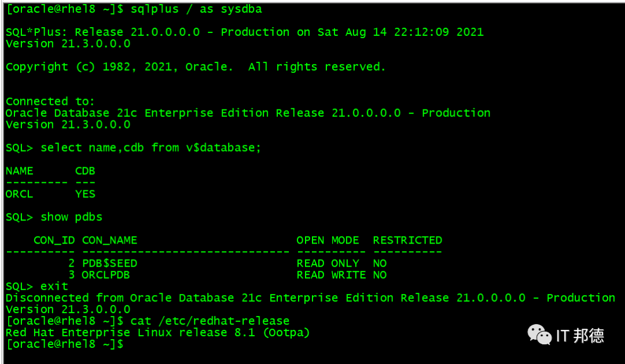Image resolution: width=625 pixels, height=364 pixels.
Task: Click the WeChat logo watermark
Action: (x=539, y=334)
